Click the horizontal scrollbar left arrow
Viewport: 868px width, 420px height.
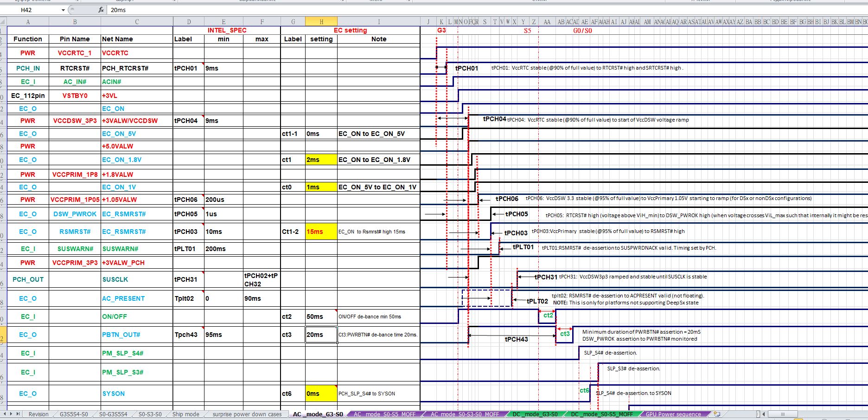(764, 414)
